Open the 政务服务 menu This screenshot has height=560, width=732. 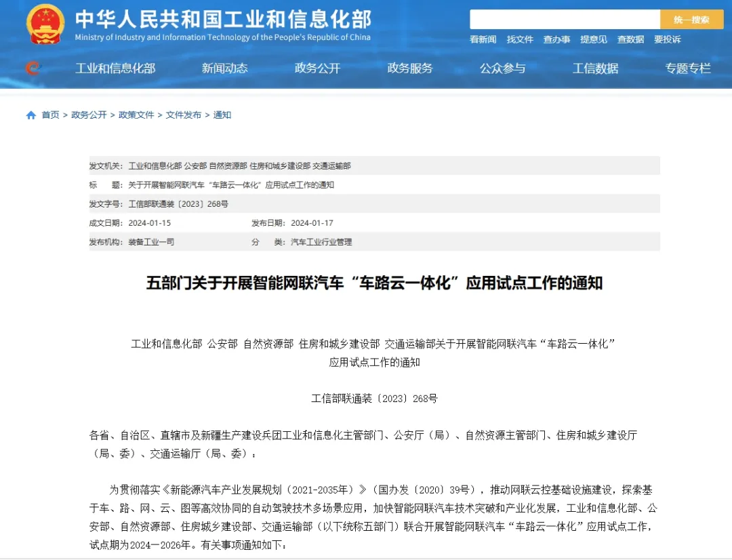point(410,68)
